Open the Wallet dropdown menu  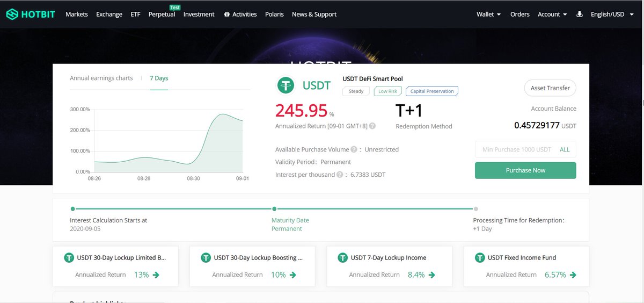[x=488, y=15]
